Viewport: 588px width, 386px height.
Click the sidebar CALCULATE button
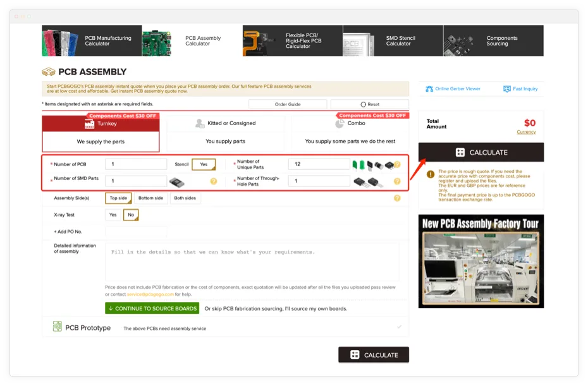481,152
